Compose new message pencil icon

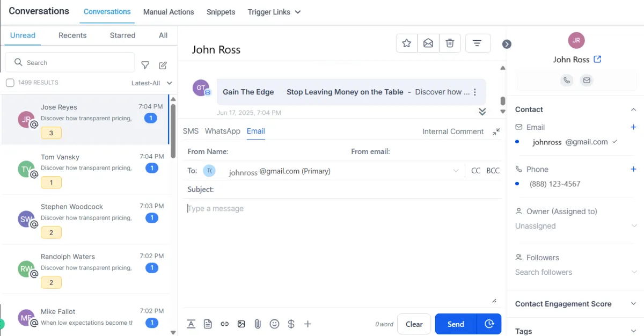tap(163, 65)
